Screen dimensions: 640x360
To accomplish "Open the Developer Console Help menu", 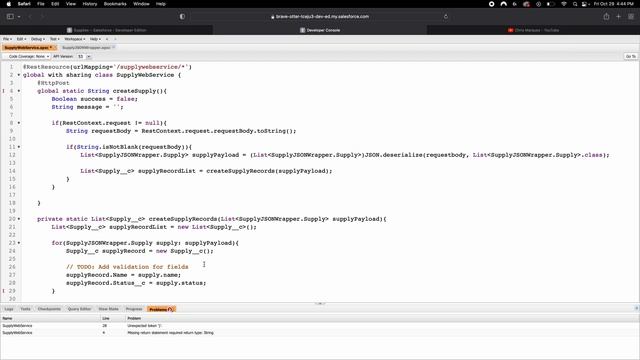I will pos(95,39).
